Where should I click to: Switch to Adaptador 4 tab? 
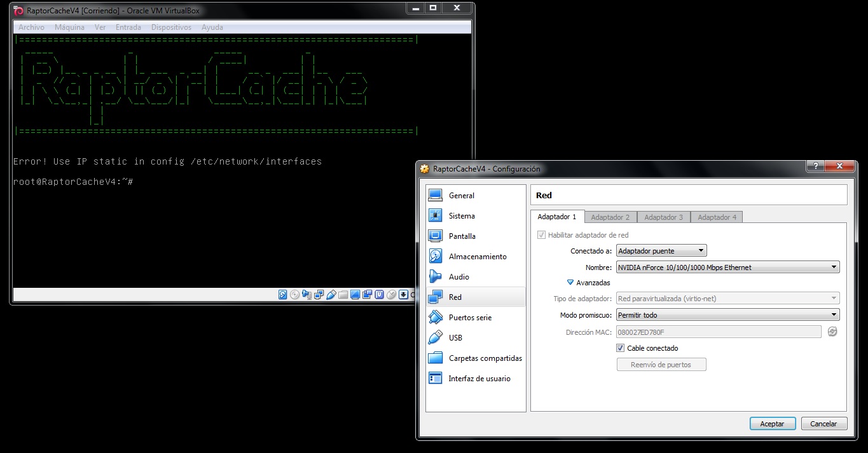717,217
